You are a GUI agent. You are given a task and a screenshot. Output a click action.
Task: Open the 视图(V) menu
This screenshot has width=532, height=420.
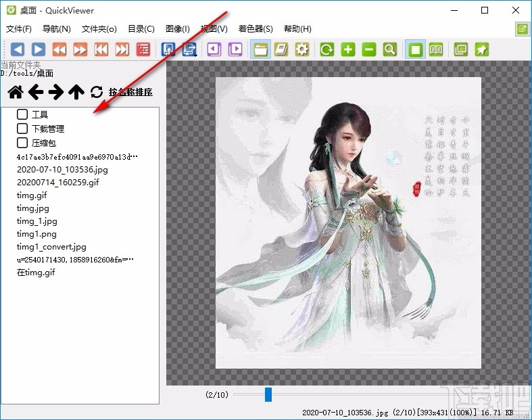[x=214, y=29]
